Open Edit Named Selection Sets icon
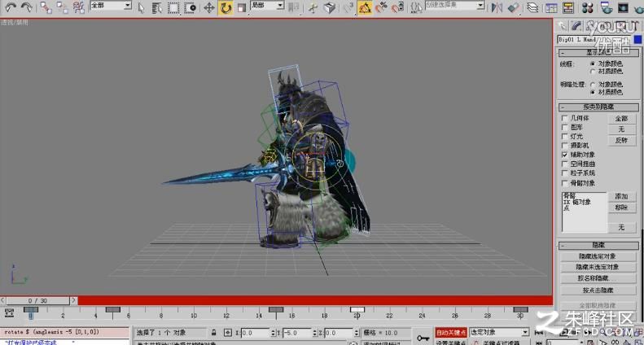The image size is (644, 345). (417, 7)
